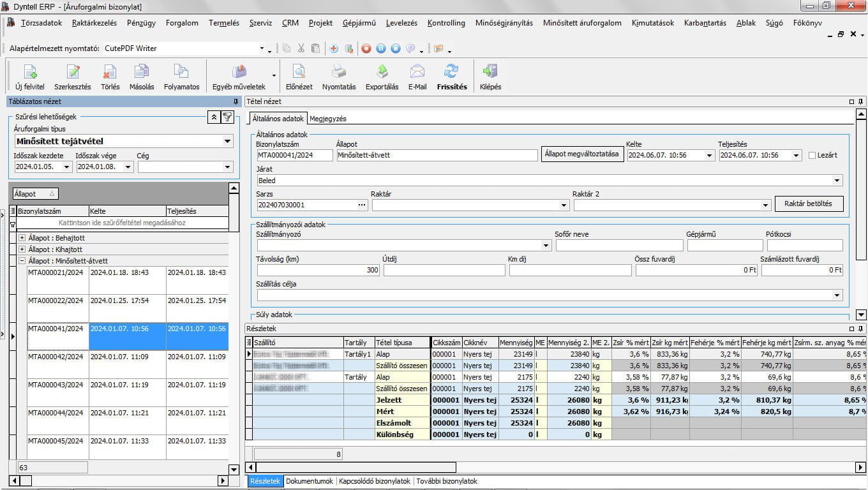
Task: Open the Pénzügy menu
Action: (x=141, y=23)
